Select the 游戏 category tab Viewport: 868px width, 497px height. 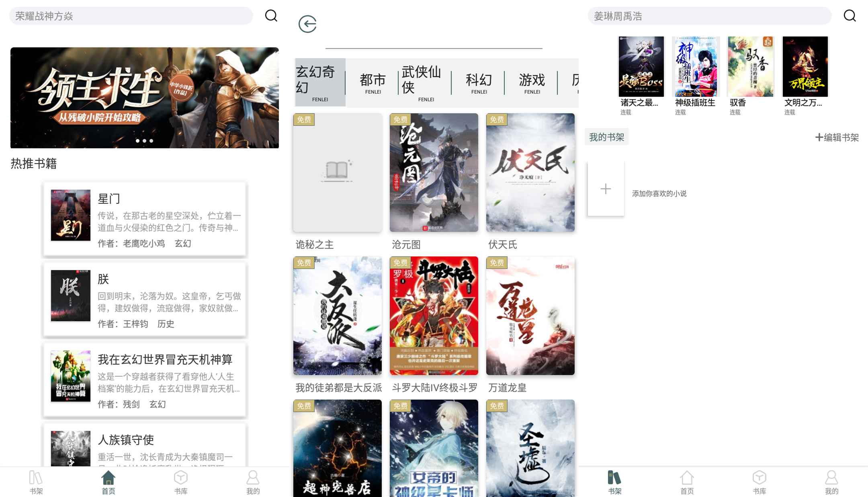pos(532,82)
